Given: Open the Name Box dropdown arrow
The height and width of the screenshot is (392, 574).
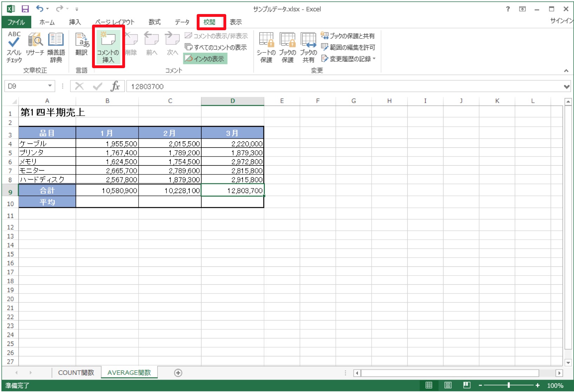Looking at the screenshot, I should tap(50, 86).
